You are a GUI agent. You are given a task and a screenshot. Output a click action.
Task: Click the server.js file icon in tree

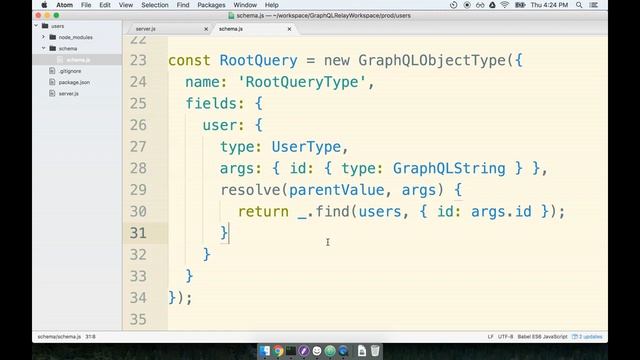click(52, 93)
